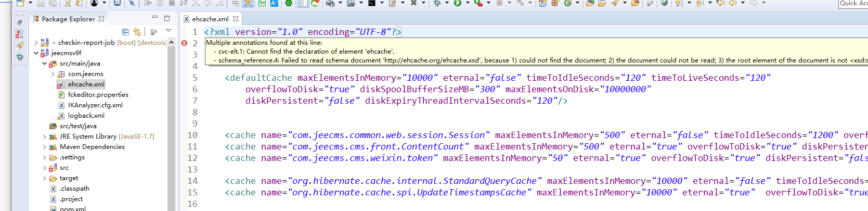868x211 pixels.
Task: Minimize the Package Explorer view
Action: point(154,18)
